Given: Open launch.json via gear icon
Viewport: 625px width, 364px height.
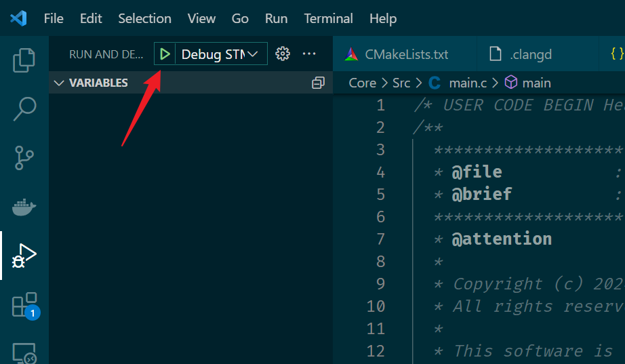Looking at the screenshot, I should point(283,54).
